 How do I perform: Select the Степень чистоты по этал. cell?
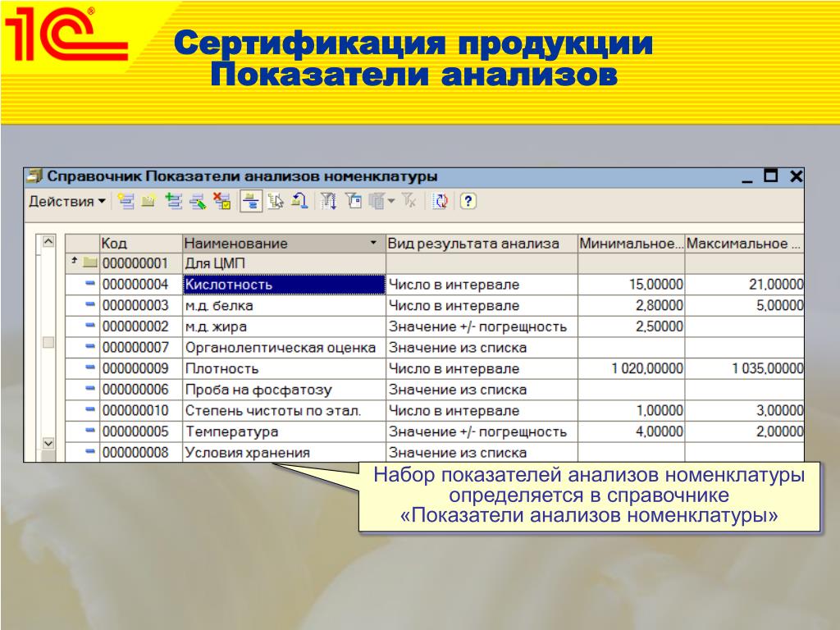pyautogui.click(x=284, y=411)
